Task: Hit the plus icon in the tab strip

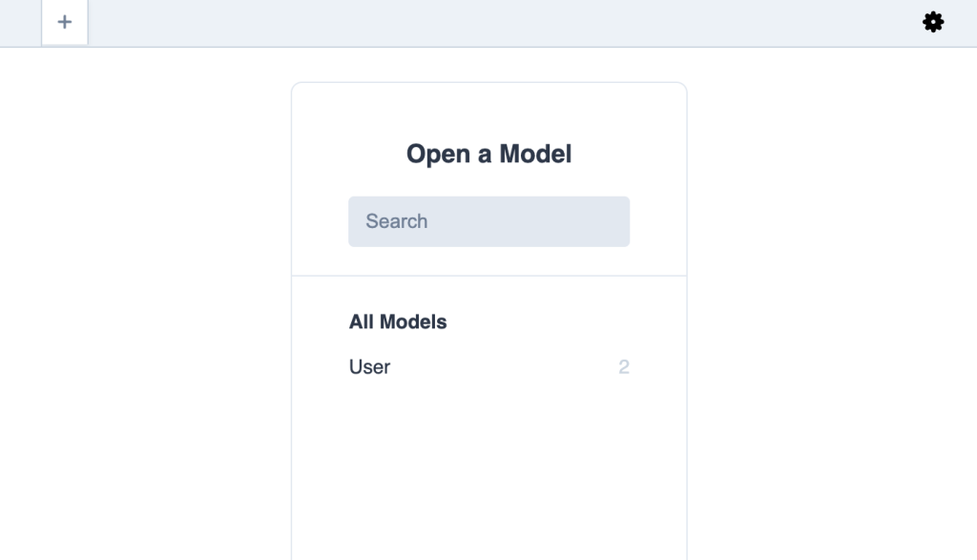Action: 65,22
